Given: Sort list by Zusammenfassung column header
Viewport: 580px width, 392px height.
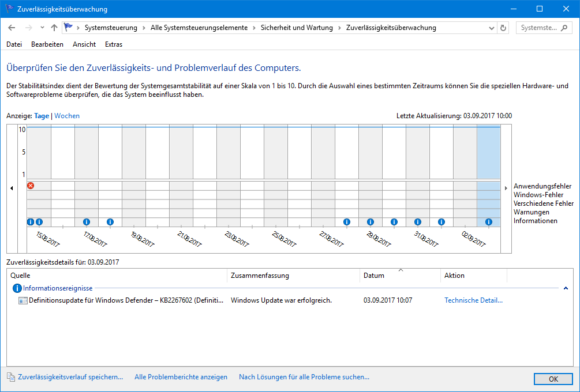Looking at the screenshot, I should 293,276.
